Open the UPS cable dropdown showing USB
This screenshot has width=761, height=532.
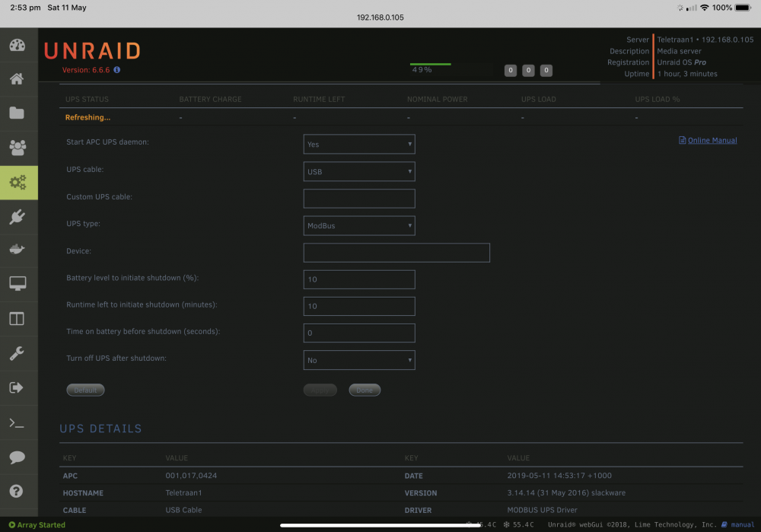point(359,171)
